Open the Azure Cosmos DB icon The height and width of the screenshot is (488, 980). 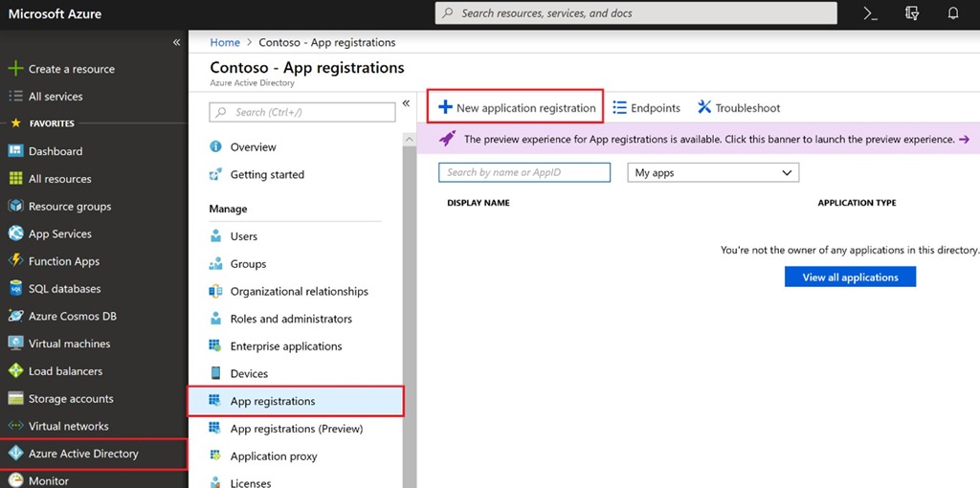pyautogui.click(x=15, y=316)
